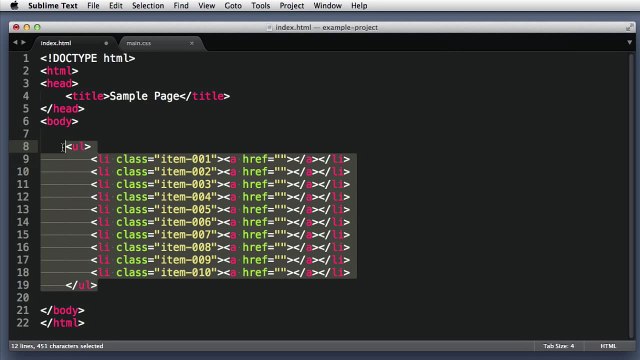Viewport: 640px width, 360px height.
Task: Open the Tab Size: 4 selector
Action: coord(558,346)
